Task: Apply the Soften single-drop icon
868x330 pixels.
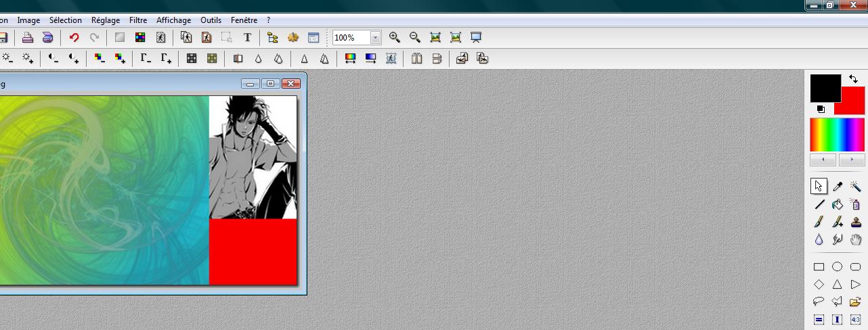Action: coord(258,58)
